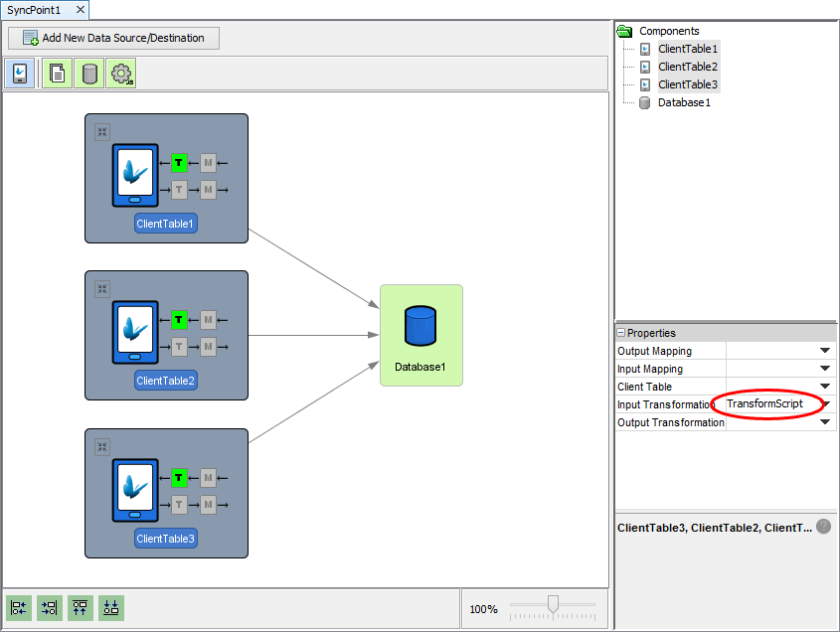Click the zoom slider handle
The height and width of the screenshot is (632, 840).
pos(553,603)
